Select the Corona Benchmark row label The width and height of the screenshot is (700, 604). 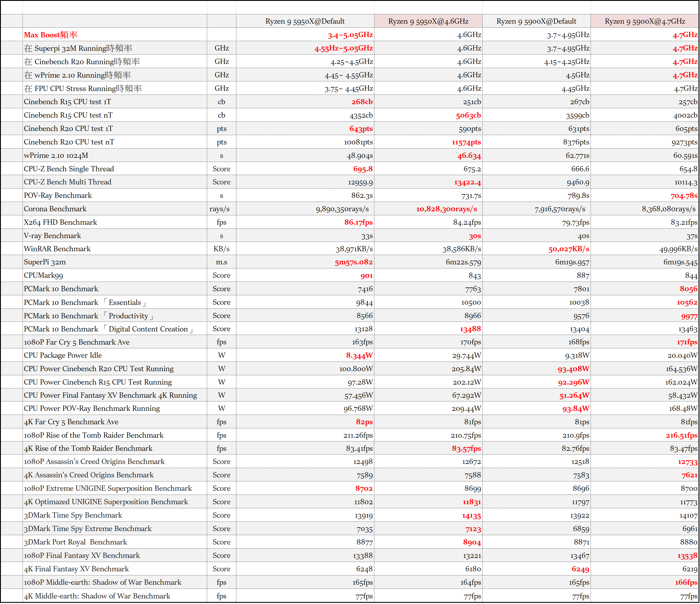click(55, 209)
